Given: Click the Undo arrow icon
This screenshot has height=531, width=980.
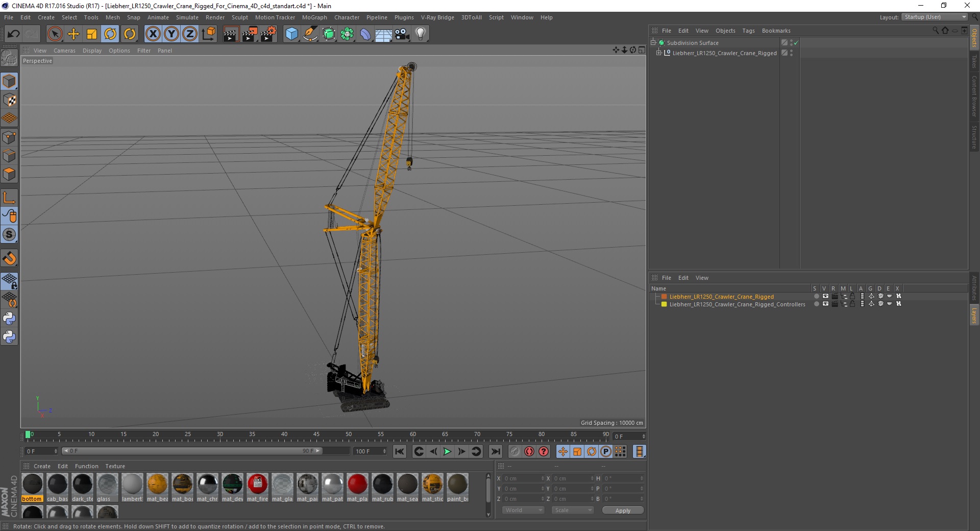Looking at the screenshot, I should point(14,34).
